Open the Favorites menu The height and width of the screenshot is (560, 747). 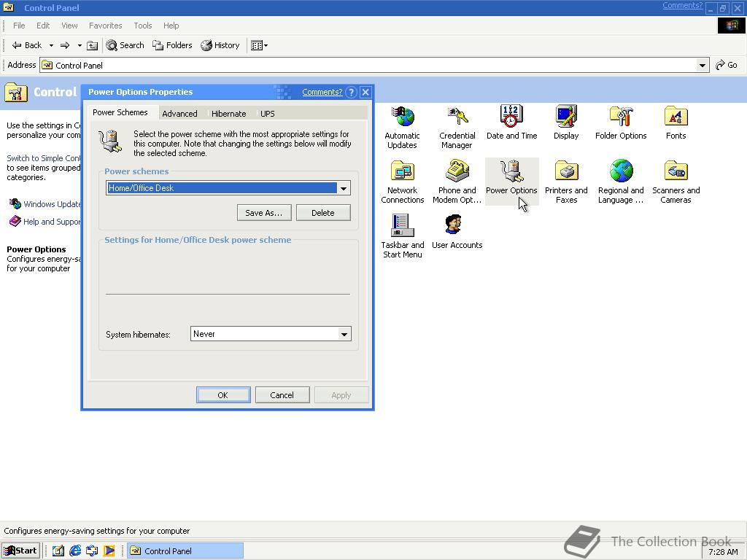(x=105, y=26)
